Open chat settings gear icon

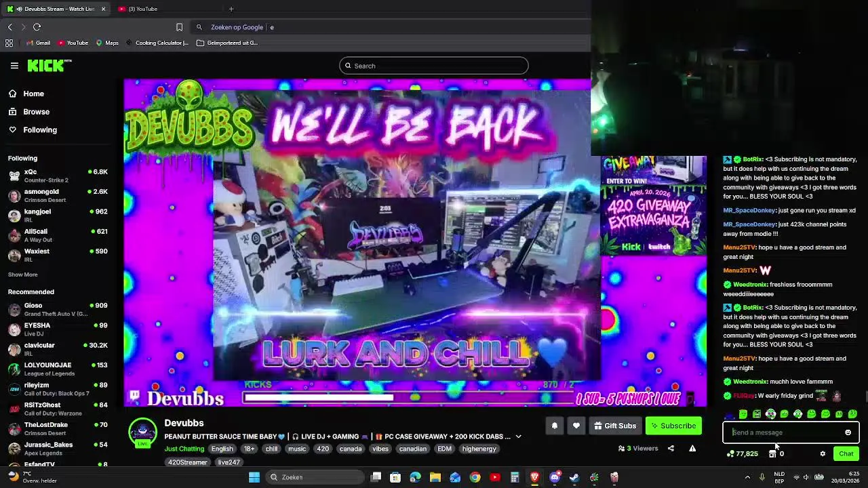pos(823,454)
